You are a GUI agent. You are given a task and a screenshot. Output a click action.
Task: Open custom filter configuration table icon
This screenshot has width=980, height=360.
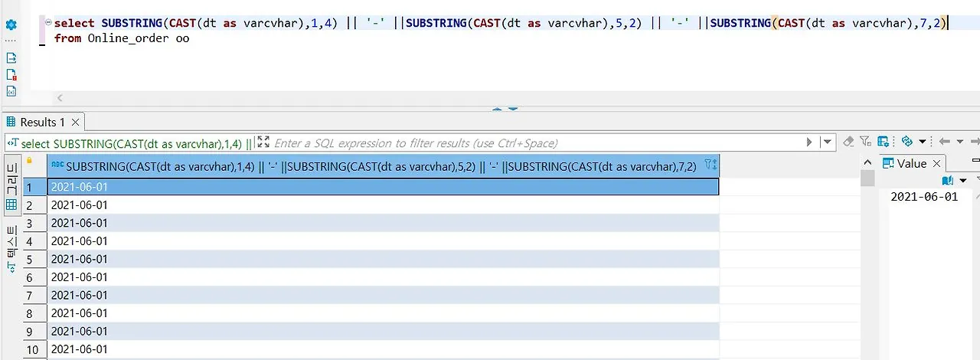pyautogui.click(x=883, y=142)
